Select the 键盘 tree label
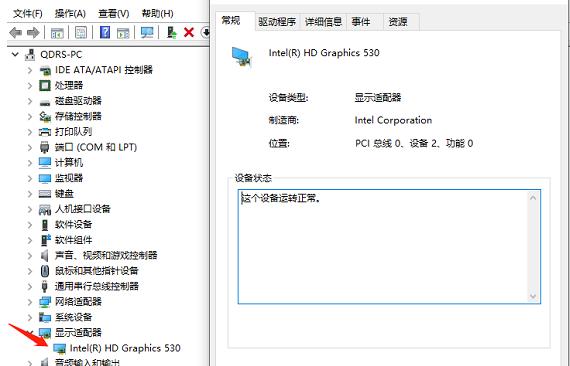The image size is (570, 366). coord(64,194)
